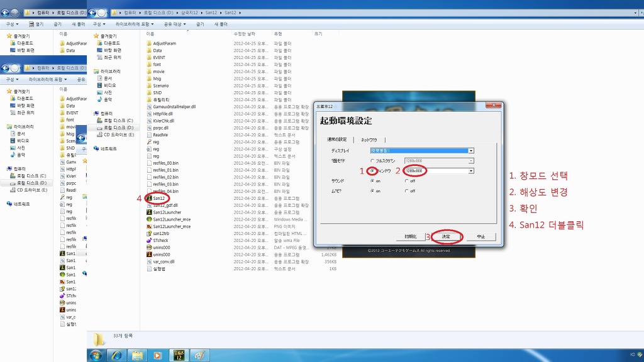The image size is (644, 362).
Task: Open Windows Media Player from taskbar
Action: [x=158, y=356]
